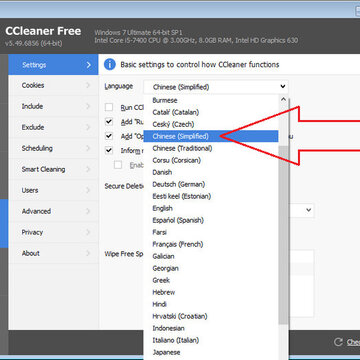
Task: Click the chevron next to Cookies
Action: [88, 85]
